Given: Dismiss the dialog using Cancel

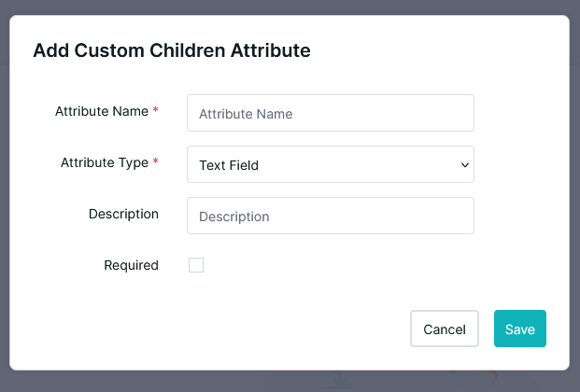Looking at the screenshot, I should pos(444,329).
